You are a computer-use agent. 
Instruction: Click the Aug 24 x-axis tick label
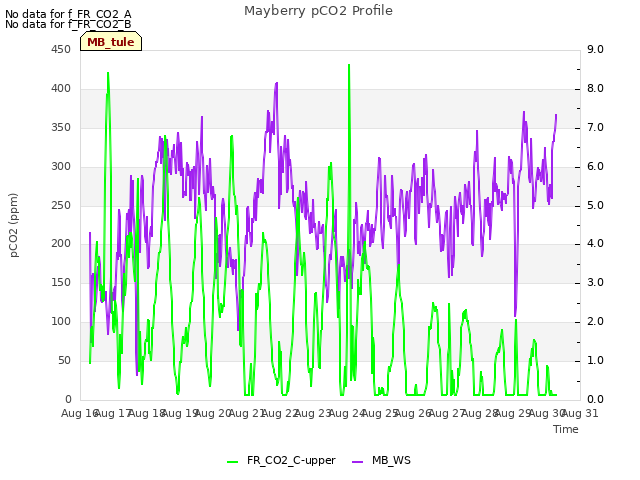[x=347, y=413]
